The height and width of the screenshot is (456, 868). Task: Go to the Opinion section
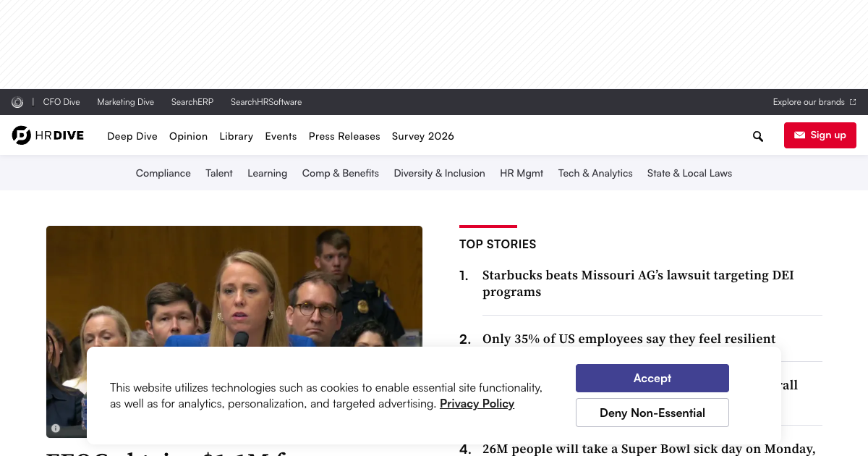click(x=188, y=136)
